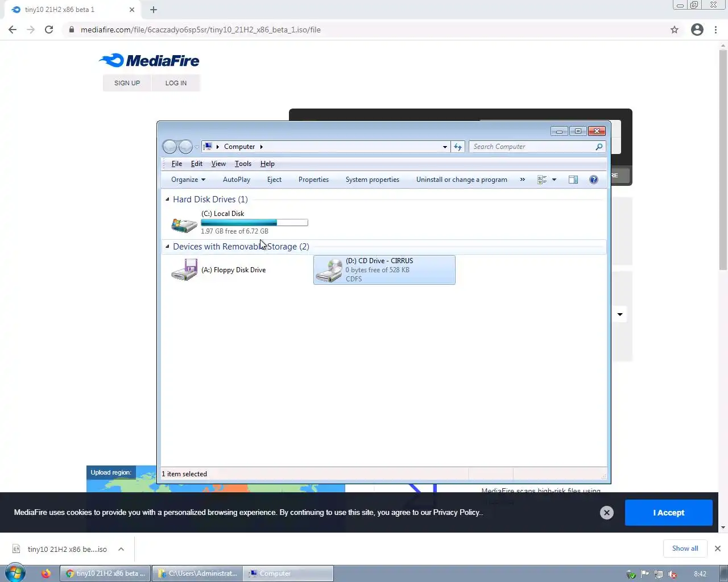
Task: Click the volume muted tray icon
Action: (x=672, y=574)
